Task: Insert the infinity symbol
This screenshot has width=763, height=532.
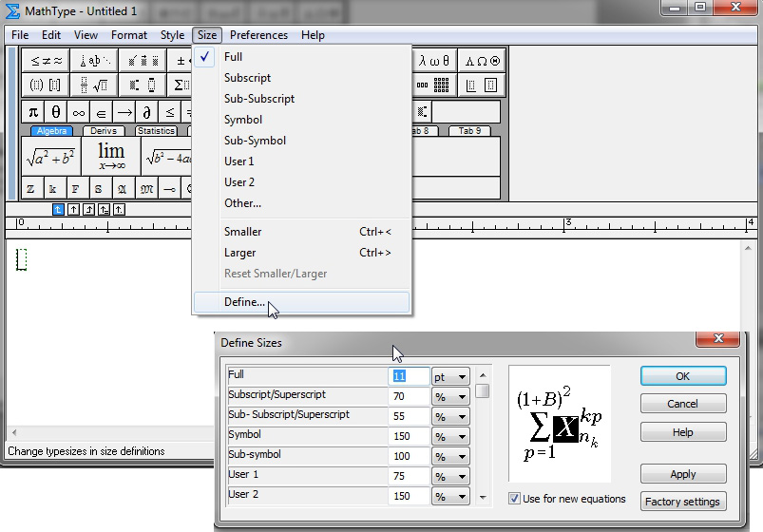Action: click(x=78, y=112)
